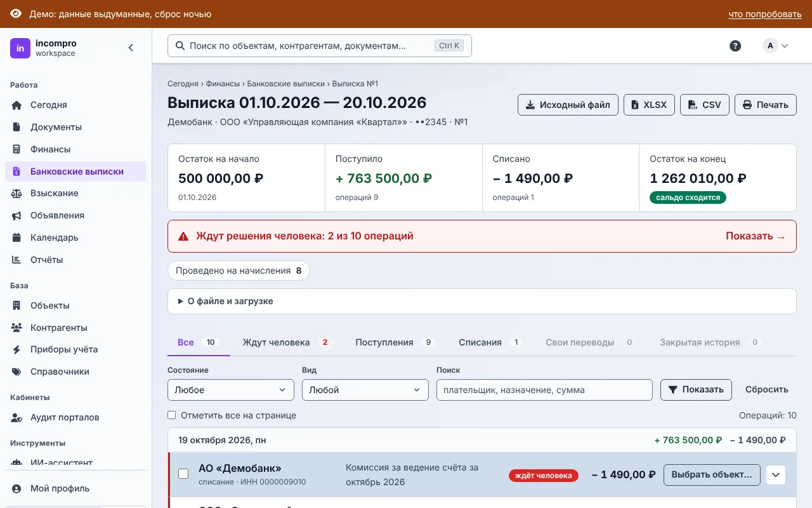Screen dimensions: 812x508
Task: Click the profile icon beside Мой профиль
Action: pyautogui.click(x=17, y=488)
